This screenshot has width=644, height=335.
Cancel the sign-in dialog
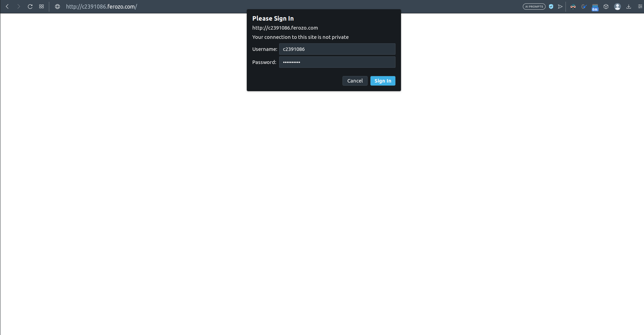[355, 81]
